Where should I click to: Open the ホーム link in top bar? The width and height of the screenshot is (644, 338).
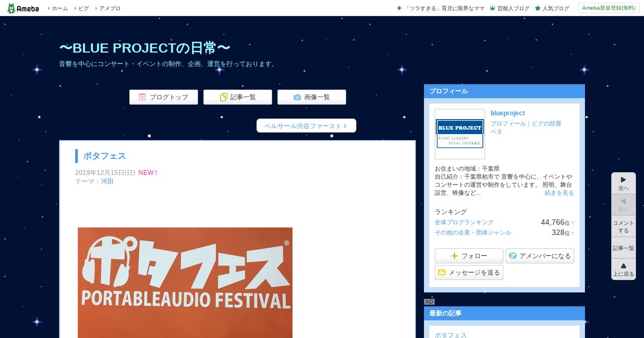pos(60,9)
